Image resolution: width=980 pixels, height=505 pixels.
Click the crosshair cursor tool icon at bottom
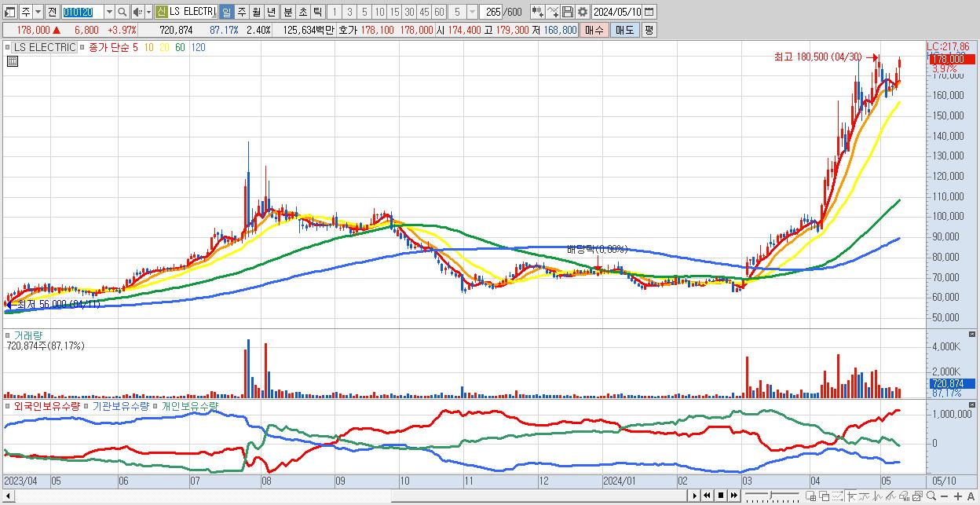pos(851,496)
